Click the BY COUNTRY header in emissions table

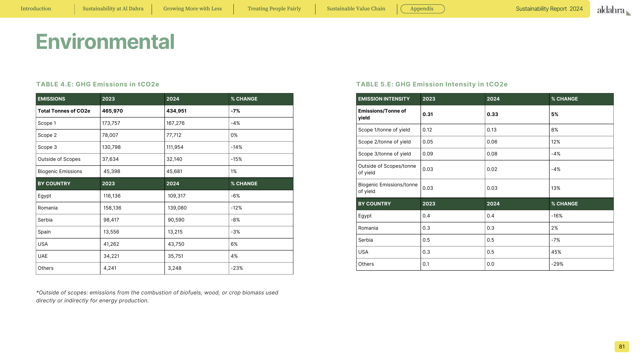pos(54,184)
